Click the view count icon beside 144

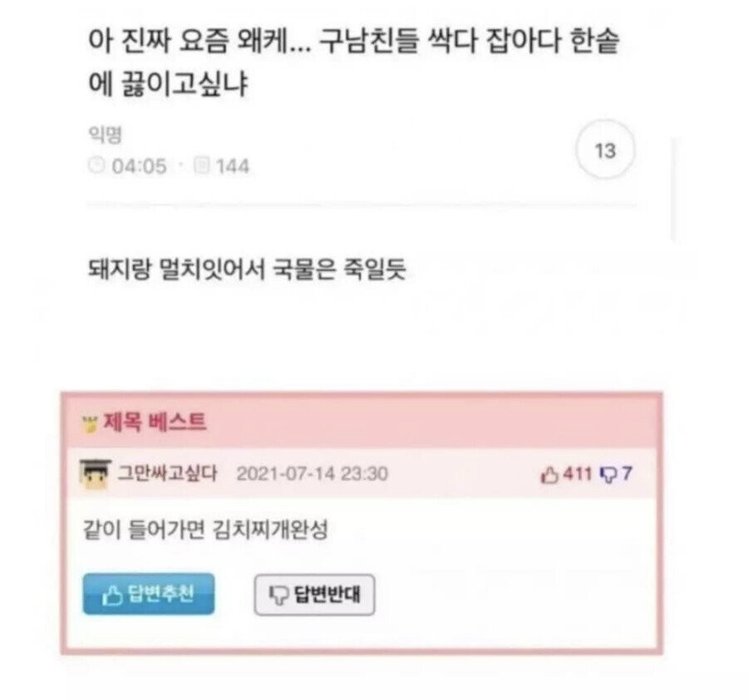[201, 165]
